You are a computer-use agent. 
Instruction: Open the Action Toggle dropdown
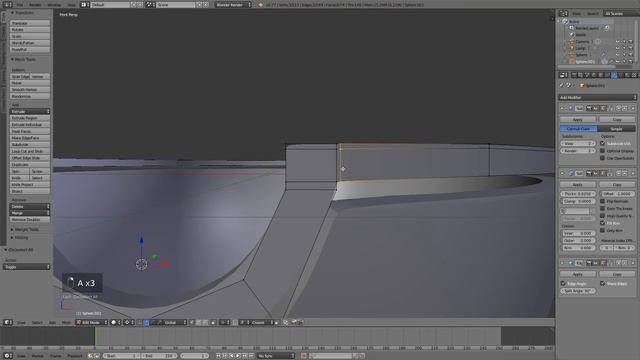pyautogui.click(x=27, y=267)
